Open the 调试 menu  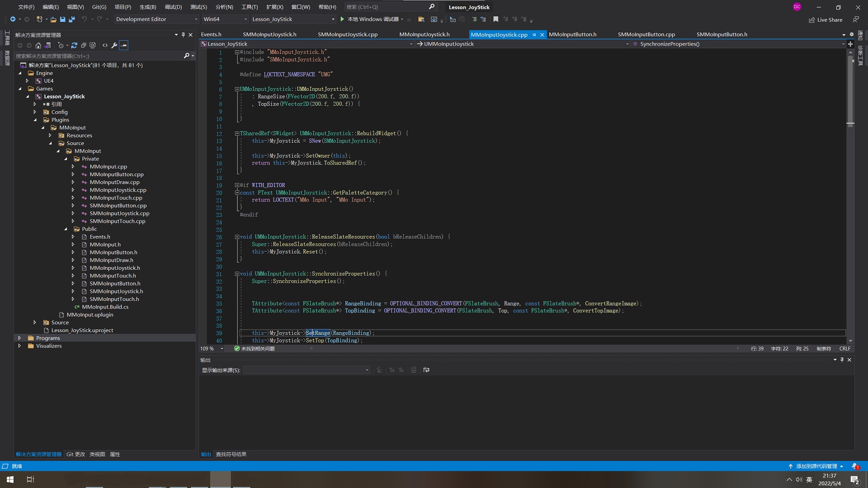tap(173, 7)
